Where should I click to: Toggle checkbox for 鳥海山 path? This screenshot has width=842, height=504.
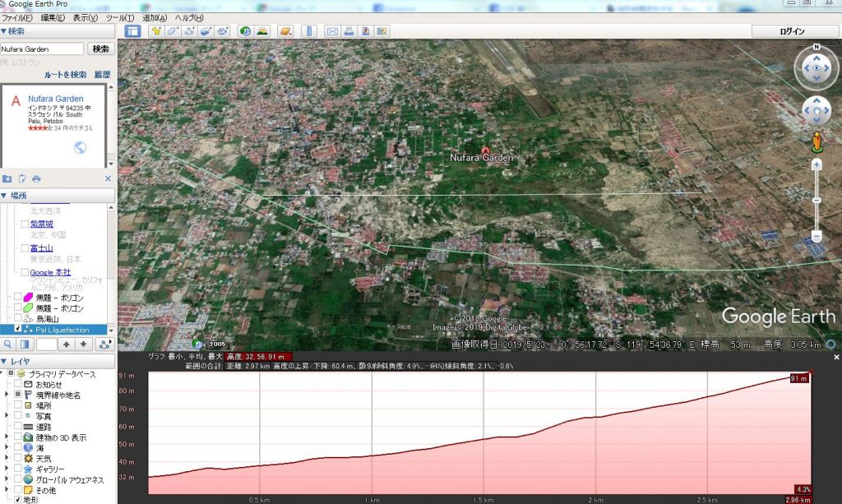(18, 318)
